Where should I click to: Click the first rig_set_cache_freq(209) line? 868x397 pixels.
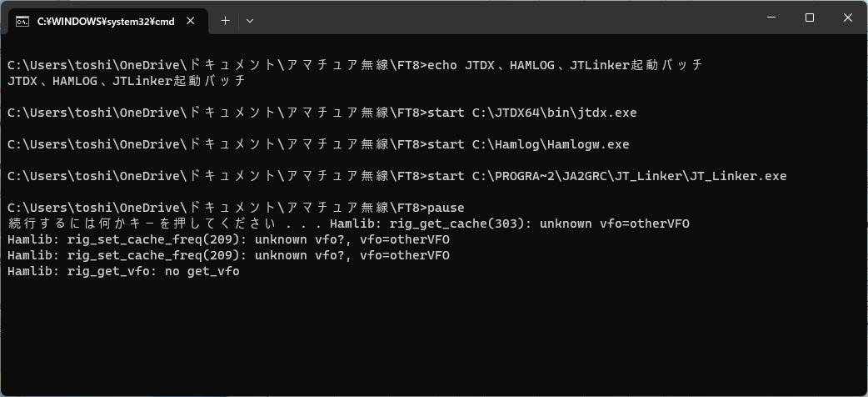228,239
